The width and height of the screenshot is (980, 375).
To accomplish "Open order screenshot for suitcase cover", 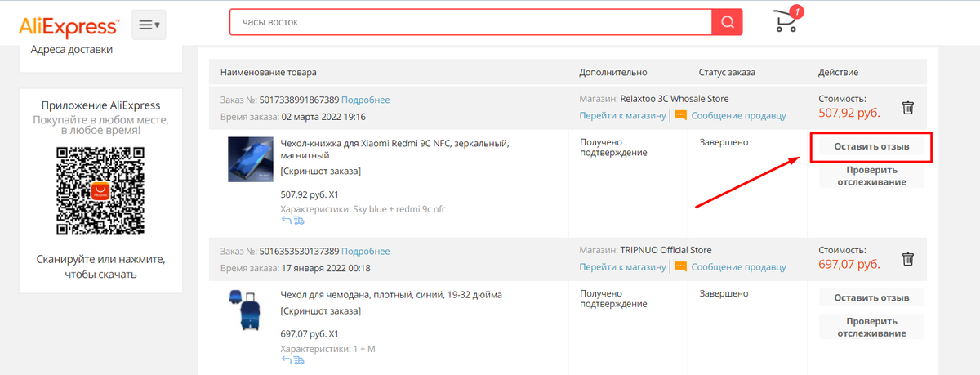I will (x=320, y=311).
